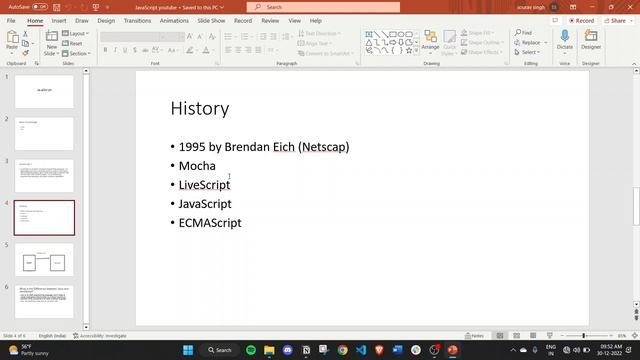
Task: Open the Copy dropdown arrow
Action: (33, 43)
